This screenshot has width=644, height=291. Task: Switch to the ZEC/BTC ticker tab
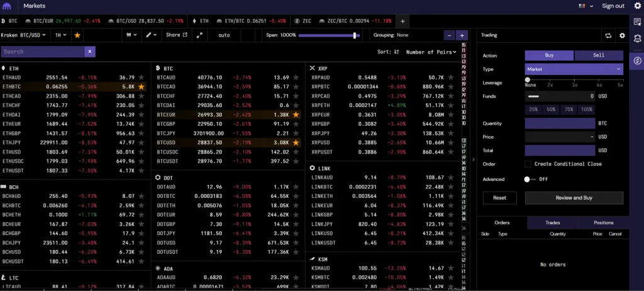click(x=354, y=21)
